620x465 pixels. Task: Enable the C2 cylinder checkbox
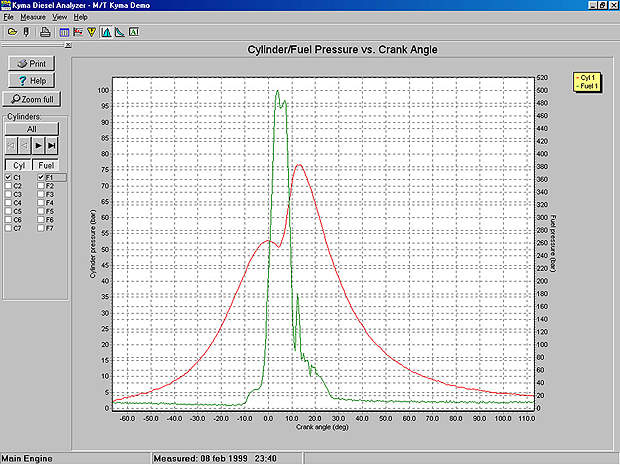click(x=9, y=186)
